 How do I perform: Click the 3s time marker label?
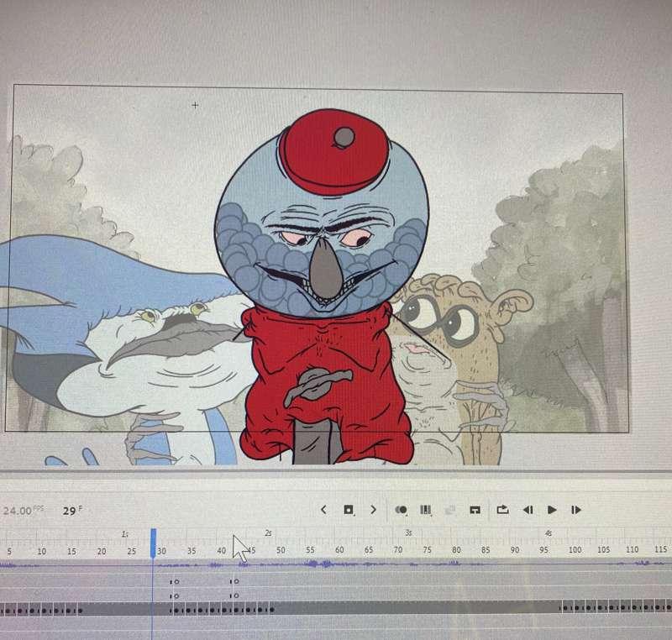409,532
